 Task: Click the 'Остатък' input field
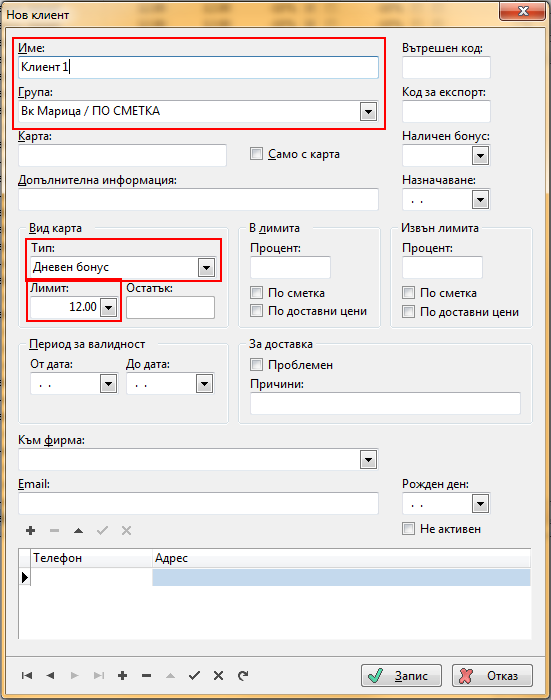tap(171, 308)
